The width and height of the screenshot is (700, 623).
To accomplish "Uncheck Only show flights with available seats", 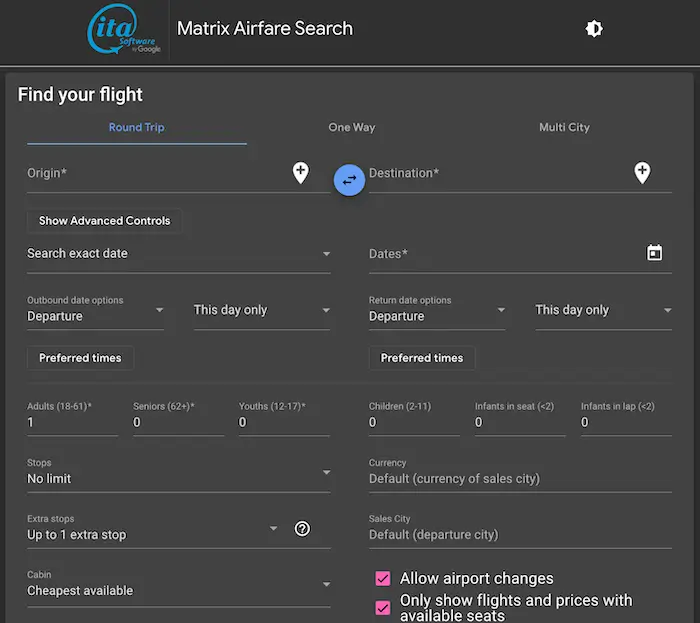I will 383,607.
